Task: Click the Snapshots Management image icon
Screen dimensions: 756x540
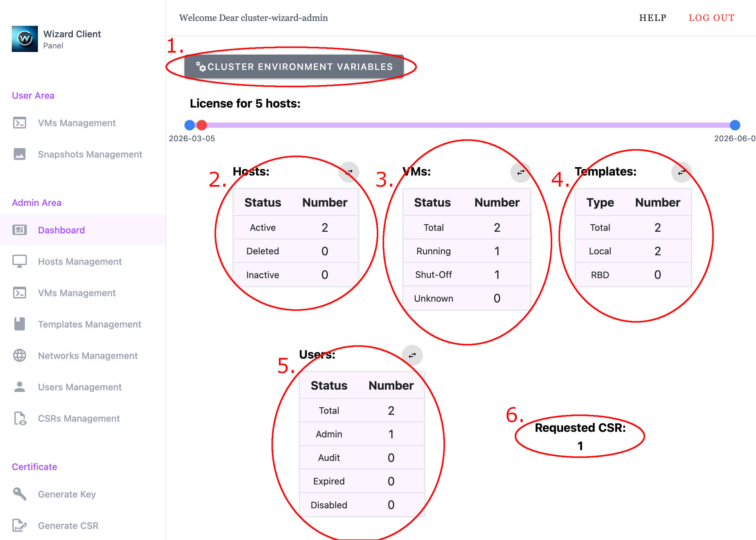Action: (x=19, y=154)
